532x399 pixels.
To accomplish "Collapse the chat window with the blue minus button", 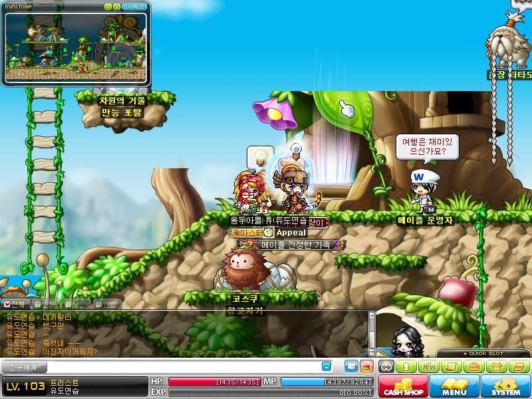I will pyautogui.click(x=326, y=367).
